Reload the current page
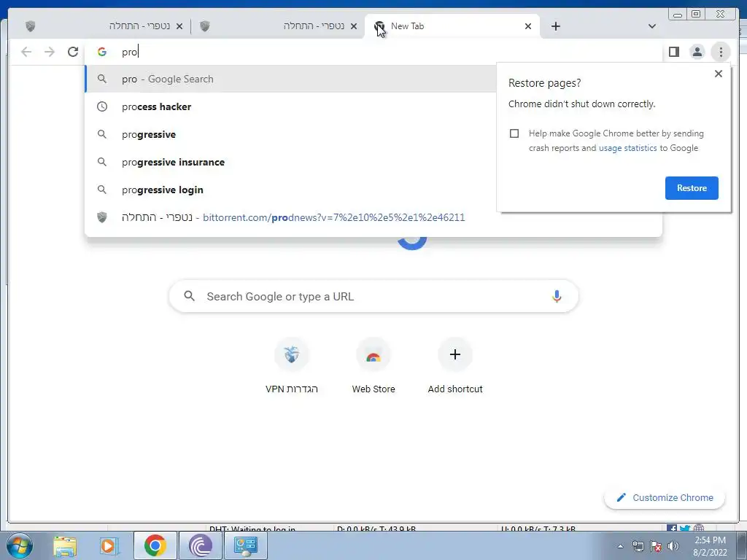The height and width of the screenshot is (560, 747). tap(73, 52)
